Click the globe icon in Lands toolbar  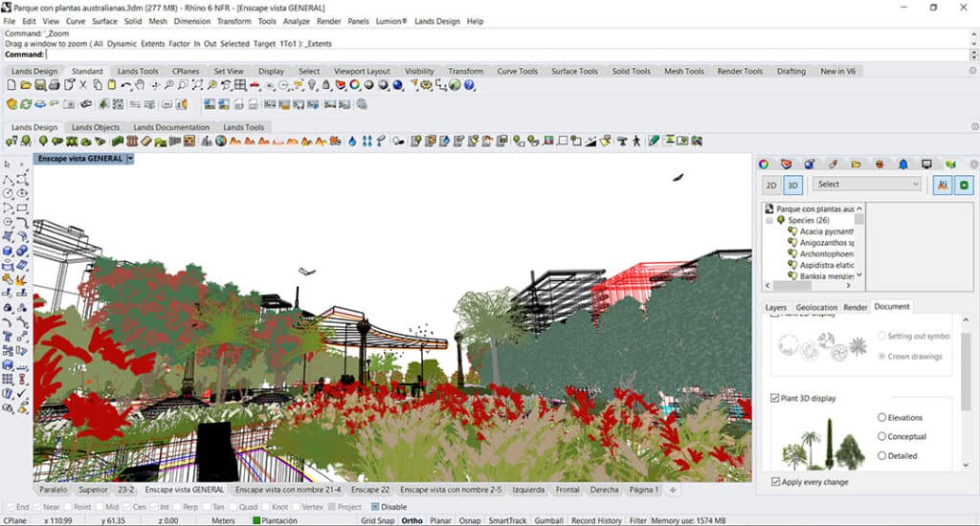(220, 142)
